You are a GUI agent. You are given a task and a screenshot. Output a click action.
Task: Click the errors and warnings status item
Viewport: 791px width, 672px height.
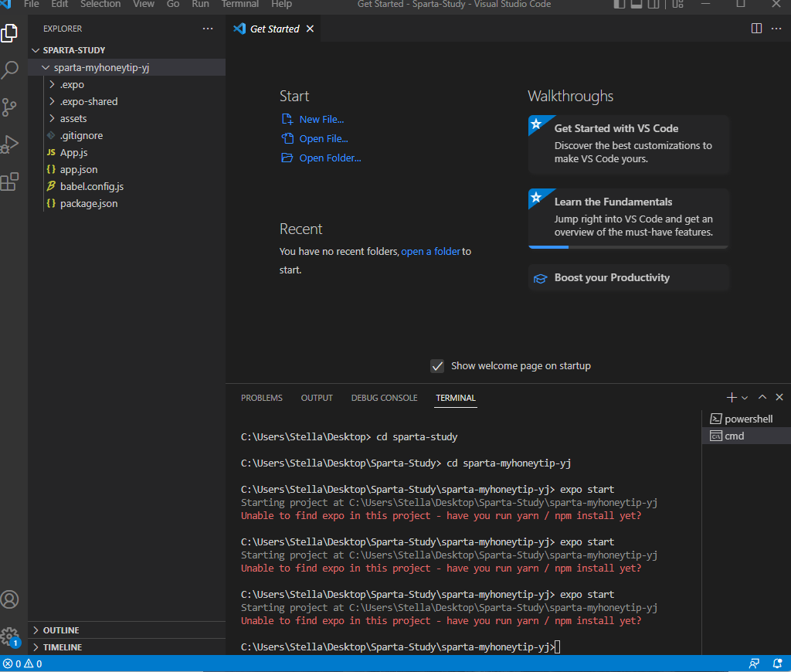[22, 664]
